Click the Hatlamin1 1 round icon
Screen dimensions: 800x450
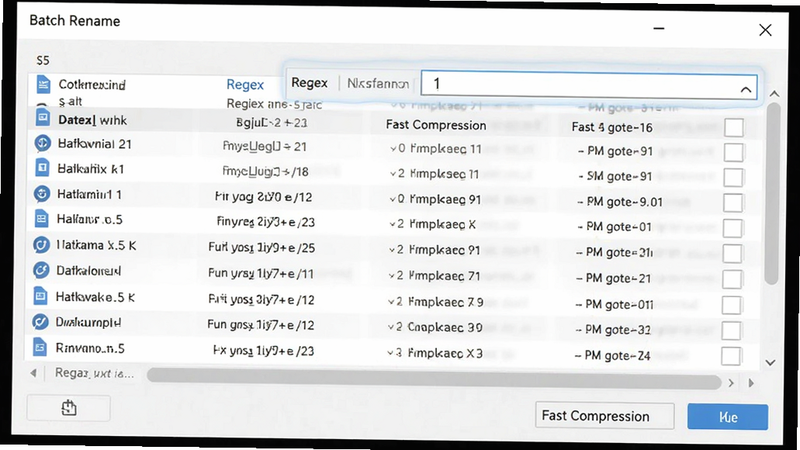click(x=42, y=194)
